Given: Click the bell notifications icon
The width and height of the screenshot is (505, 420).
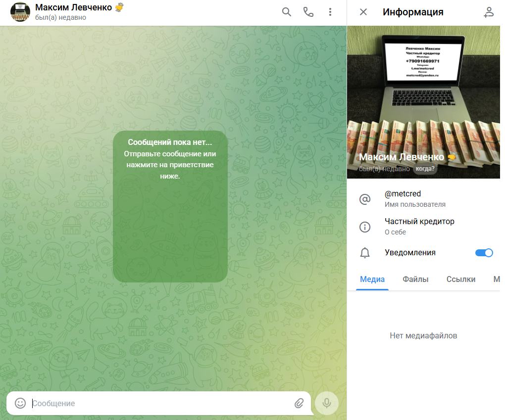Looking at the screenshot, I should (365, 253).
